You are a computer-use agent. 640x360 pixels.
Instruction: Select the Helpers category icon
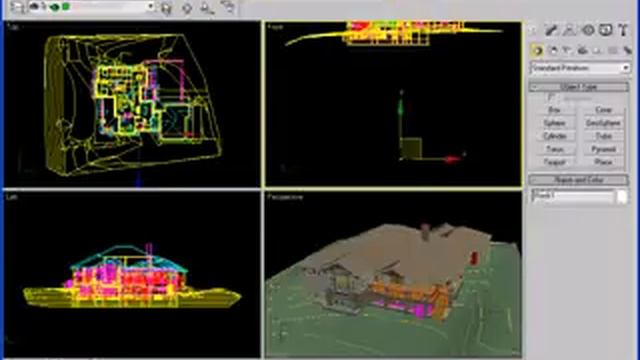[597, 50]
